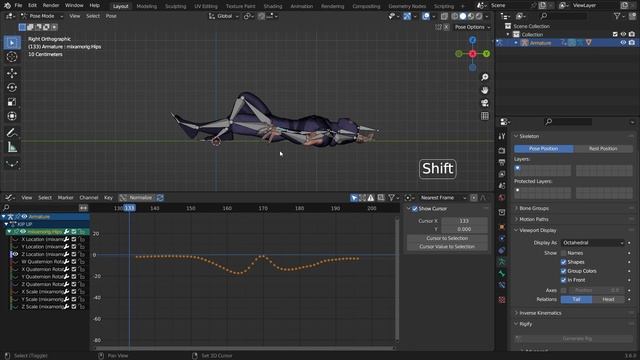The height and width of the screenshot is (360, 640).
Task: Collapse the KIP UP action channel
Action: pos(6,224)
